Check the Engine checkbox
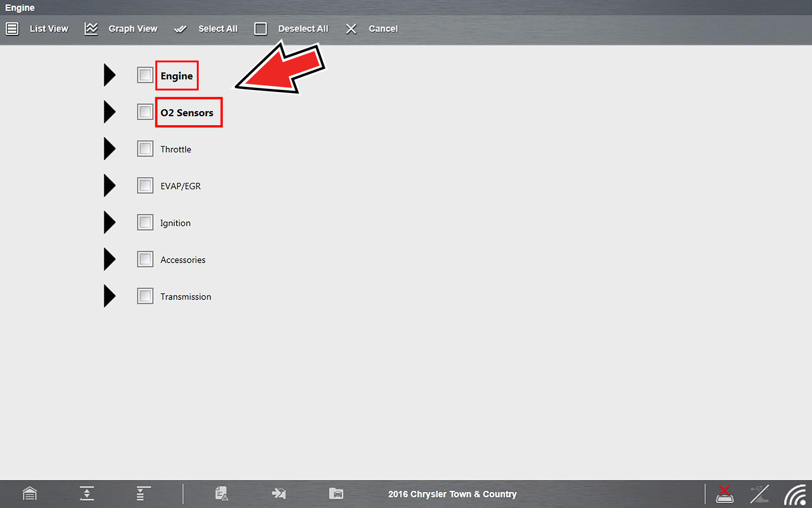 (145, 75)
